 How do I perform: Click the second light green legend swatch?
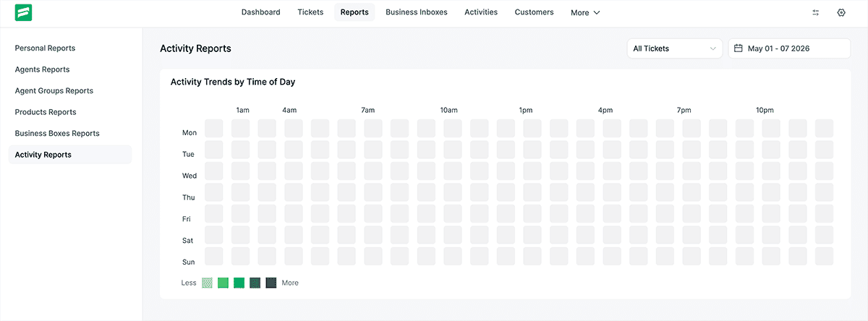224,283
